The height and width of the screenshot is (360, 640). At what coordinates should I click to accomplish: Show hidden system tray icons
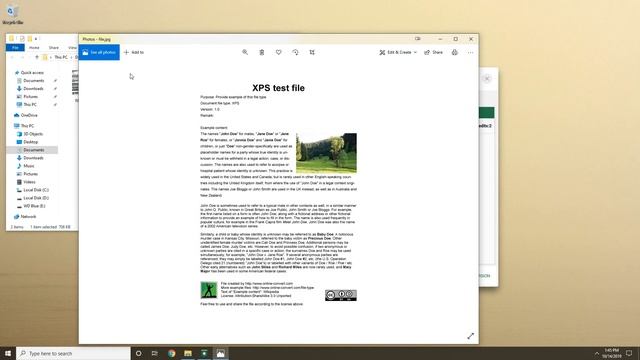[x=597, y=353]
